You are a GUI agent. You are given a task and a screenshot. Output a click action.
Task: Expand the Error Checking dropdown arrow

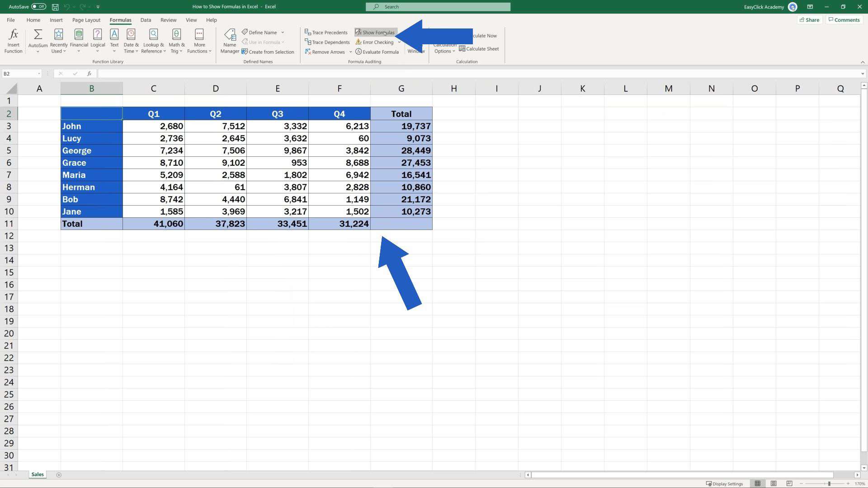click(x=399, y=42)
